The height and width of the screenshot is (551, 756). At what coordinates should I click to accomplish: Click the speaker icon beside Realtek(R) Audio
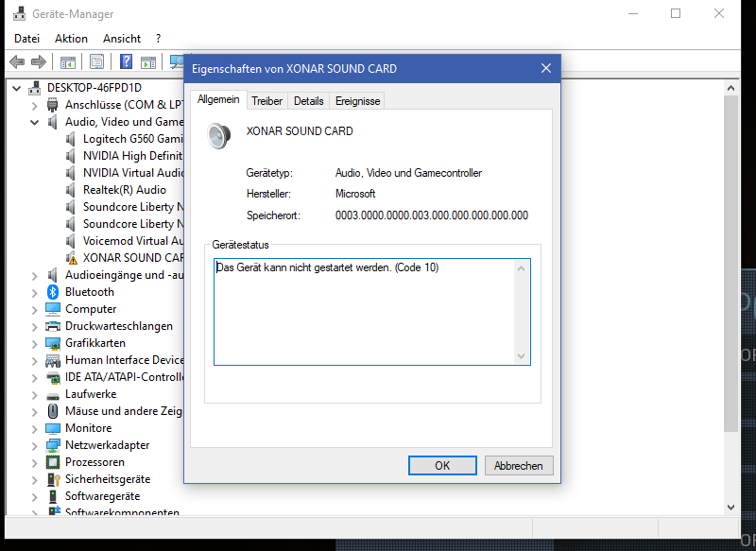(x=71, y=190)
